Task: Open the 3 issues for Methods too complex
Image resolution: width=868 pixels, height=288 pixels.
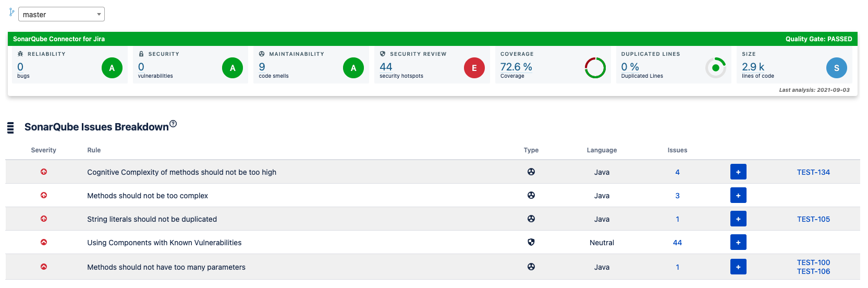Action: (677, 196)
